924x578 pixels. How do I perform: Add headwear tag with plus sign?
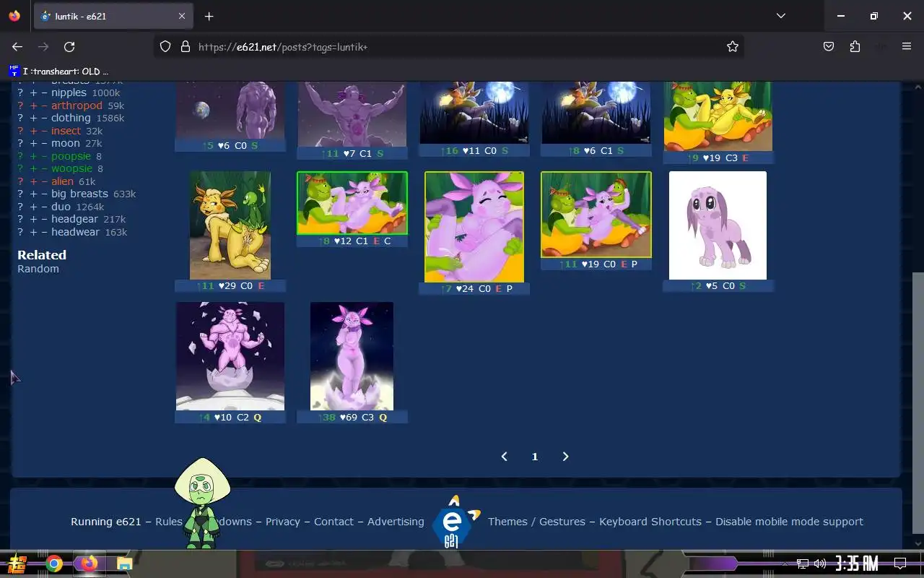point(33,232)
